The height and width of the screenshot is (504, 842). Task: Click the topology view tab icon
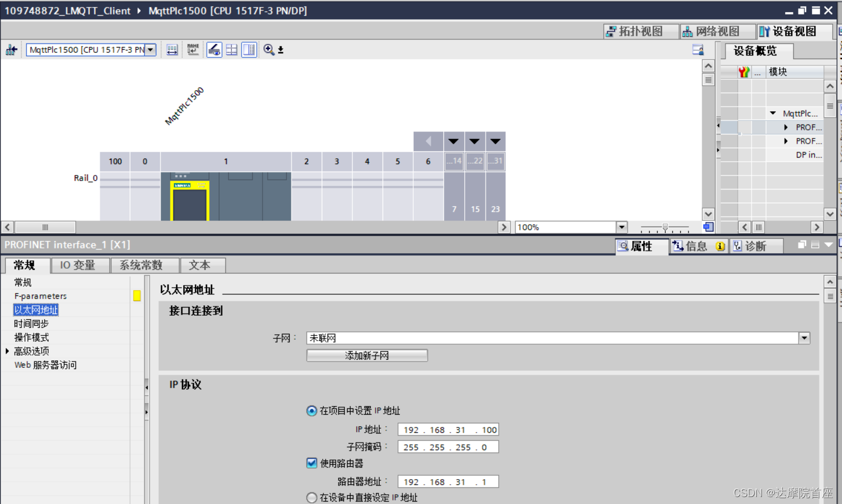coord(611,31)
